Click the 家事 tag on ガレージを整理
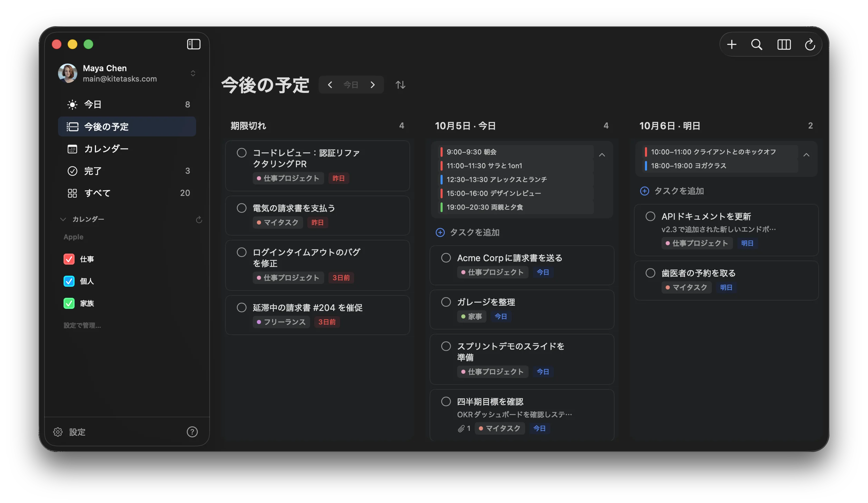The height and width of the screenshot is (503, 868). click(x=472, y=316)
